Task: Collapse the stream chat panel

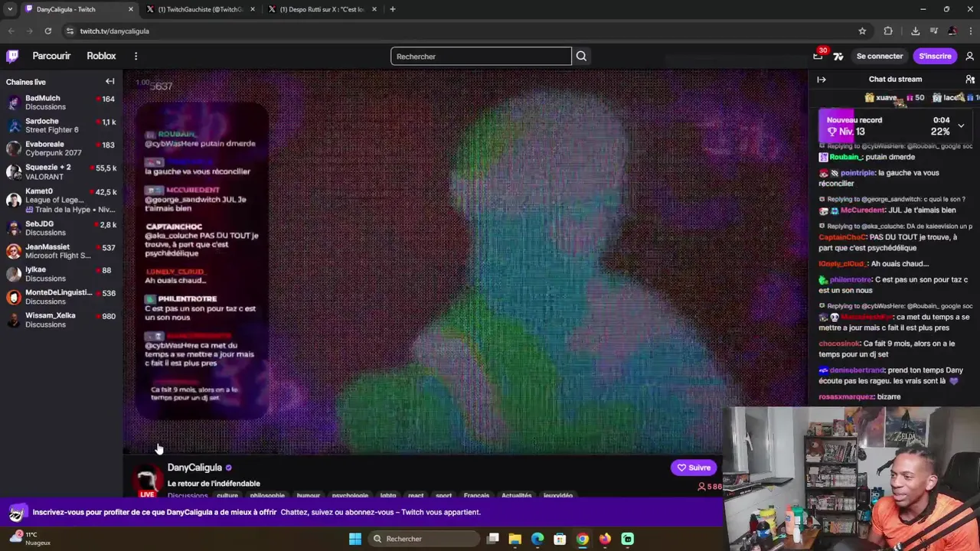Action: [822, 80]
